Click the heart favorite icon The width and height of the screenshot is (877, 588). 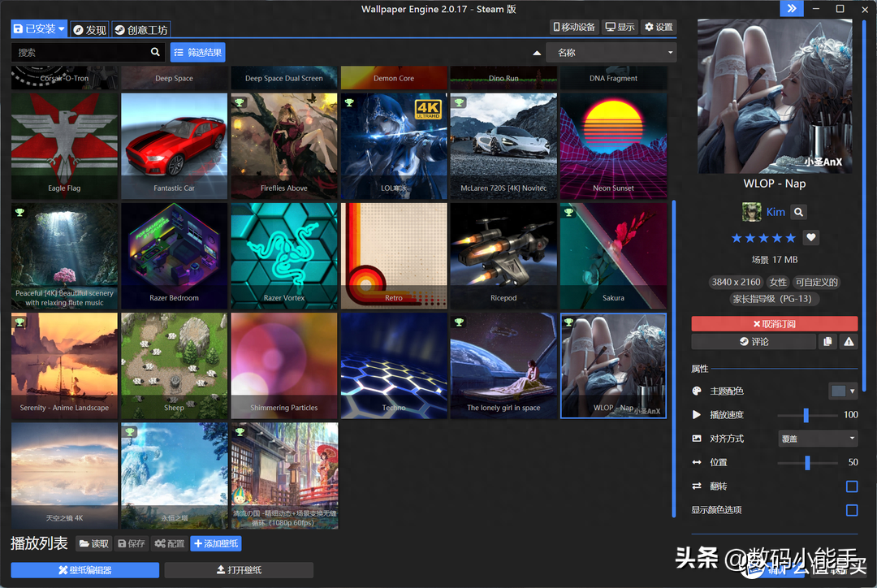click(811, 238)
